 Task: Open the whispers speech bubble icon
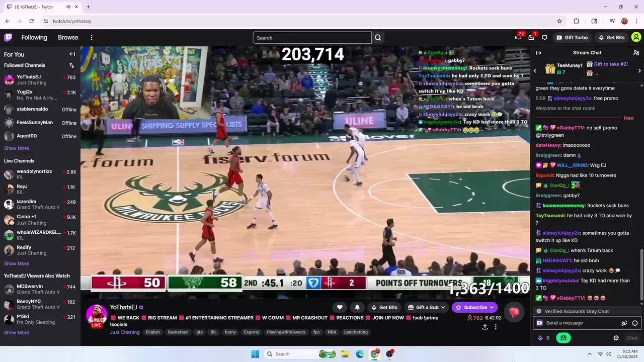coord(544,38)
